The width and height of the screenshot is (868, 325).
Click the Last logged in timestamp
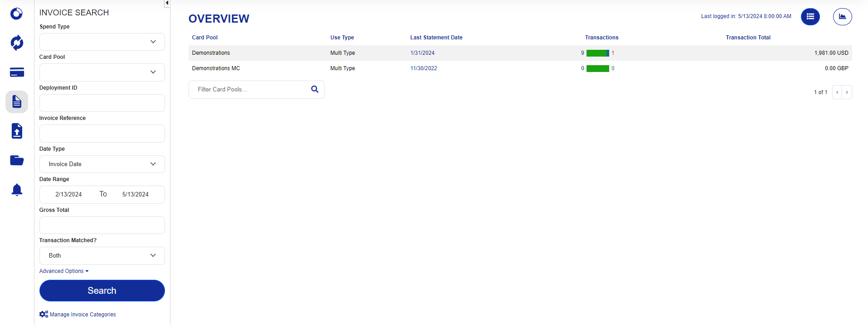(746, 16)
